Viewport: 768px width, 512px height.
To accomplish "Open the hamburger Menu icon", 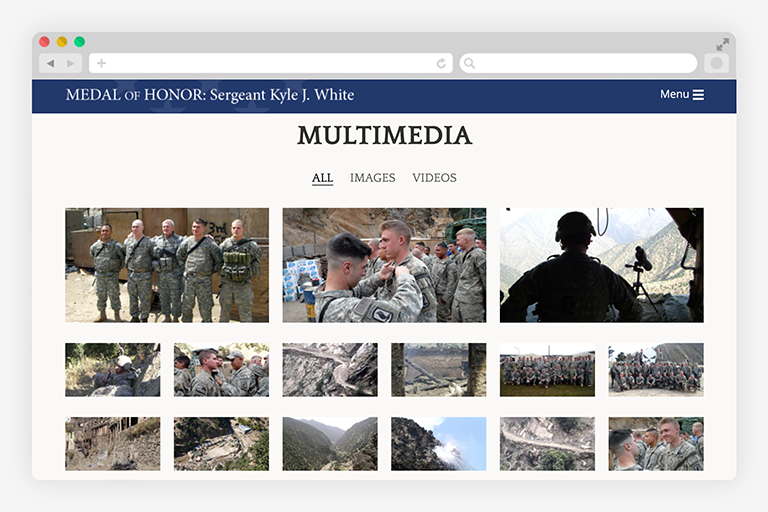I will tap(698, 95).
